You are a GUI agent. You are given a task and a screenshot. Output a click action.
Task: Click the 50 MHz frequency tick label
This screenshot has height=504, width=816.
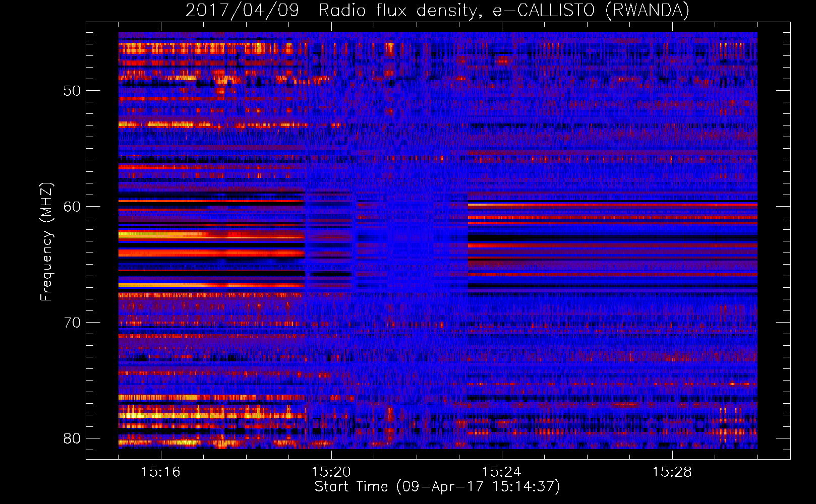(x=72, y=91)
